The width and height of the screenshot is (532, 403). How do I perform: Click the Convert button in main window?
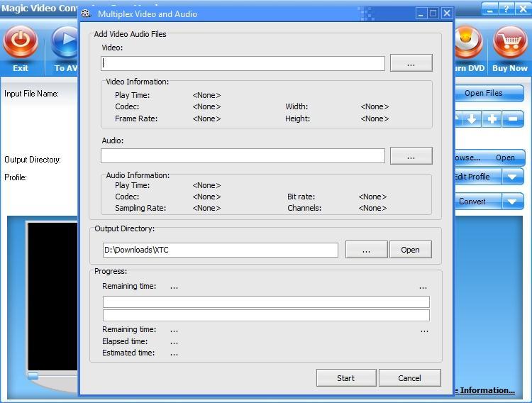477,201
